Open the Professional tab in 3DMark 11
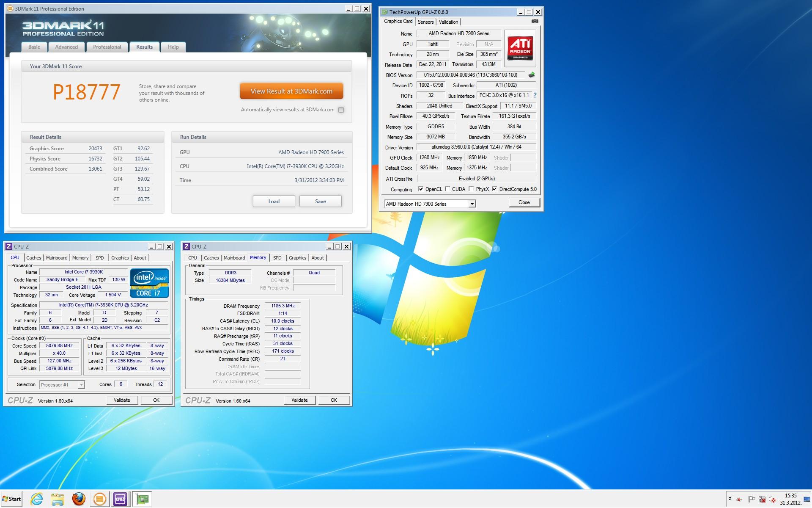The width and height of the screenshot is (812, 508). pyautogui.click(x=107, y=47)
